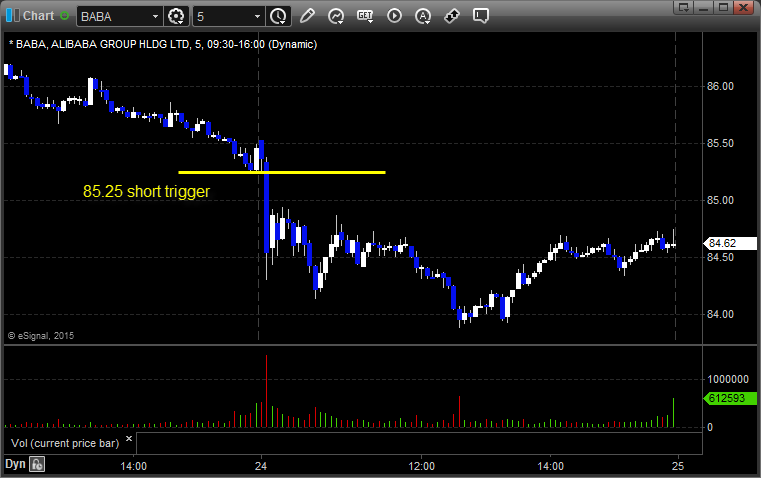Toggle the Dyn lock icon

click(37, 464)
